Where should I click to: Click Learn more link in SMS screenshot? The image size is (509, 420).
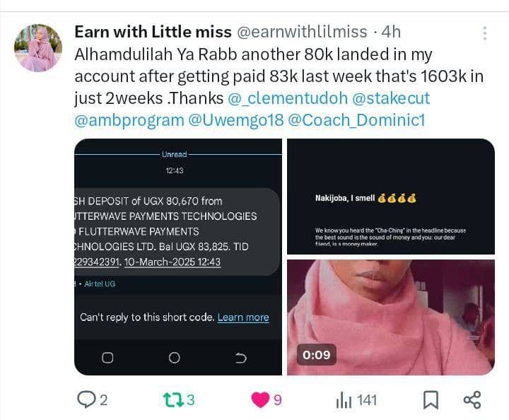(x=243, y=317)
